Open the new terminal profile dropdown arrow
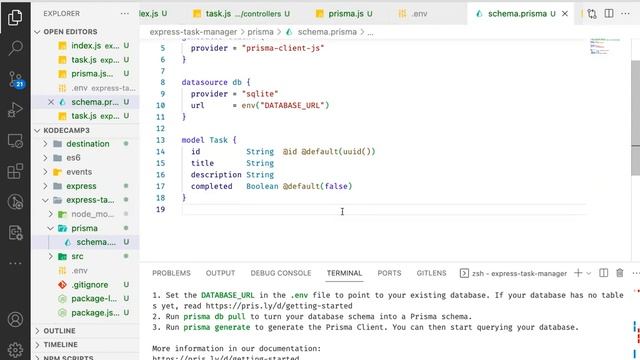 [589, 273]
